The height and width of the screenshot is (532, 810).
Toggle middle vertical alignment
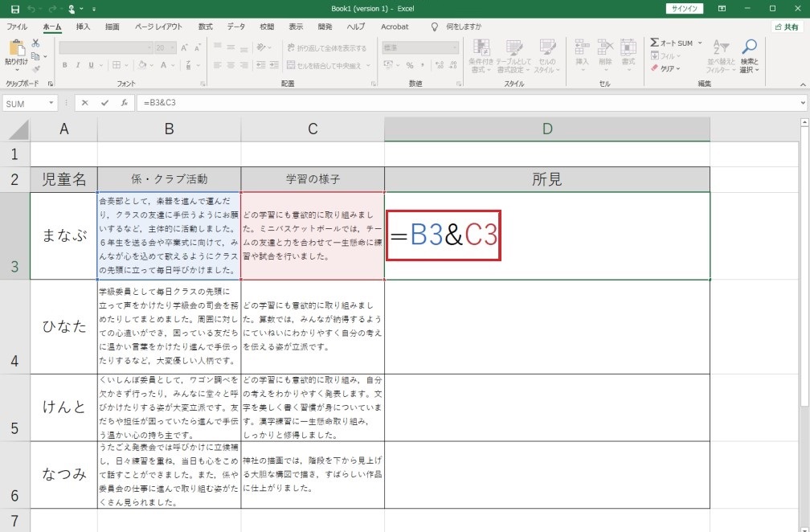point(231,47)
